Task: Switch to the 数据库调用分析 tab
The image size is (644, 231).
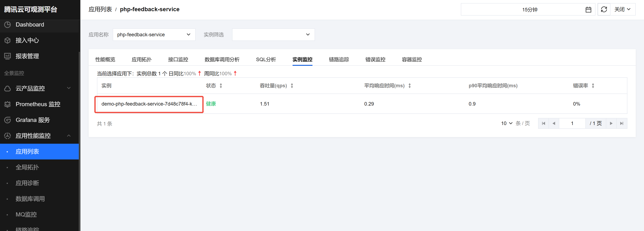Action: pyautogui.click(x=222, y=60)
